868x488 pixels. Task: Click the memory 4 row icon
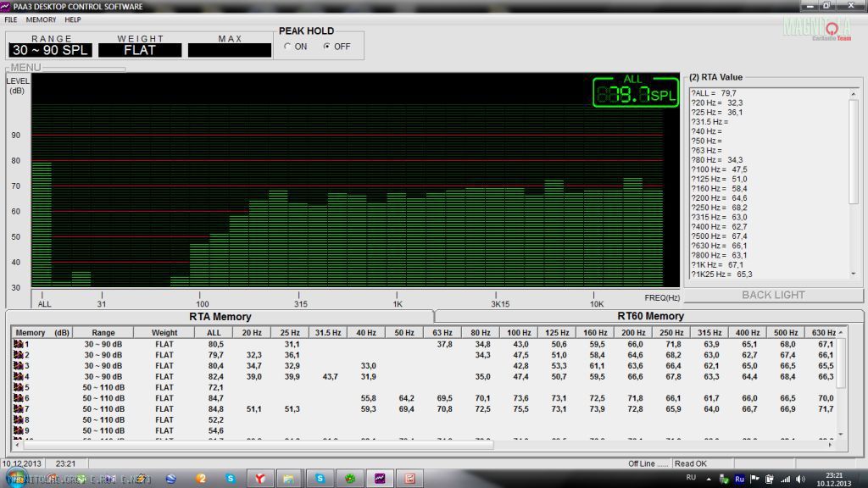coord(19,377)
